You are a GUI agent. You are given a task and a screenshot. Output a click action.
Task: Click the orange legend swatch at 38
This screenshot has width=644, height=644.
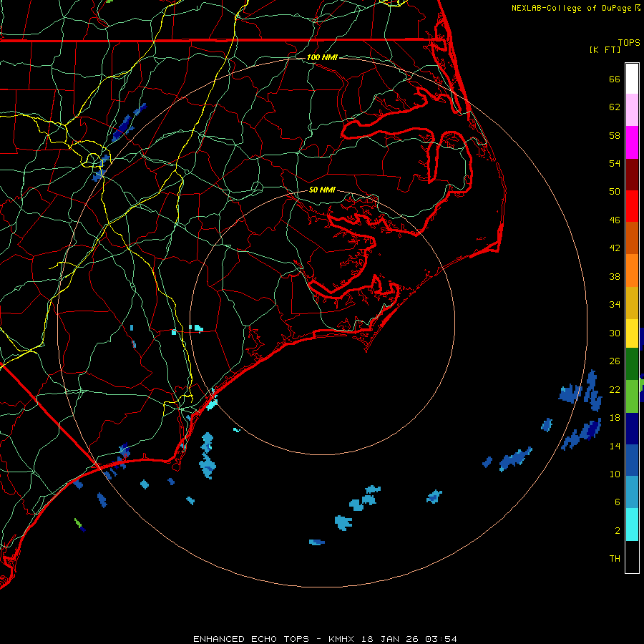click(x=632, y=270)
